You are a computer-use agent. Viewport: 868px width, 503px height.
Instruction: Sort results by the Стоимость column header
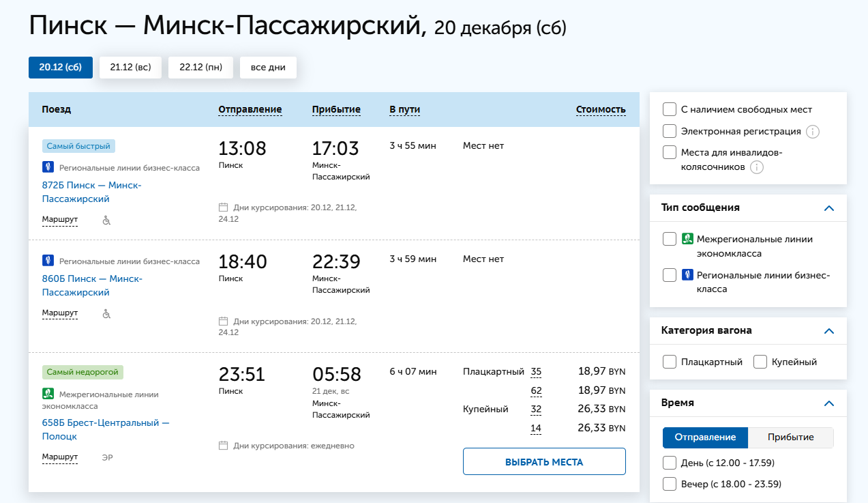click(600, 110)
